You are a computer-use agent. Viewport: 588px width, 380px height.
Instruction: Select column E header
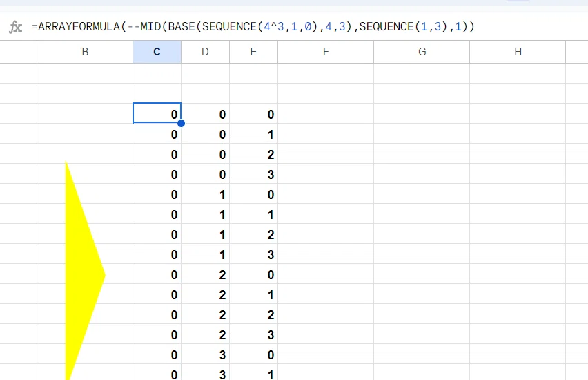tap(253, 52)
